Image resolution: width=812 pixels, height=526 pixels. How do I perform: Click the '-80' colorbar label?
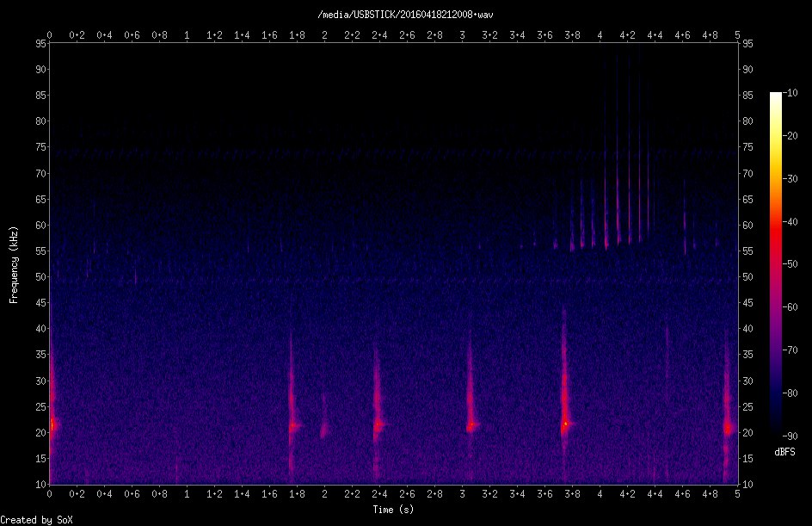790,393
